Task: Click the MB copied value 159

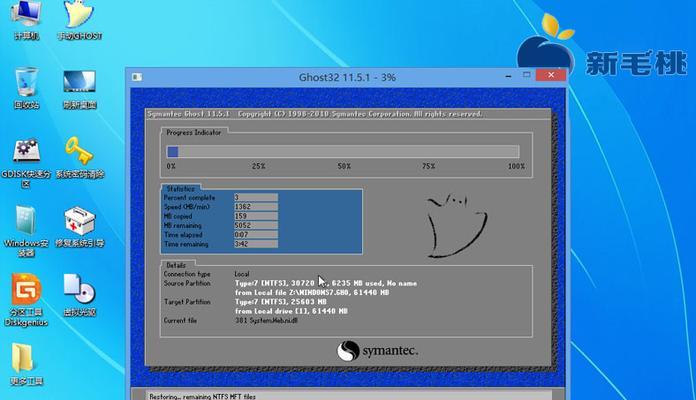Action: (256, 216)
